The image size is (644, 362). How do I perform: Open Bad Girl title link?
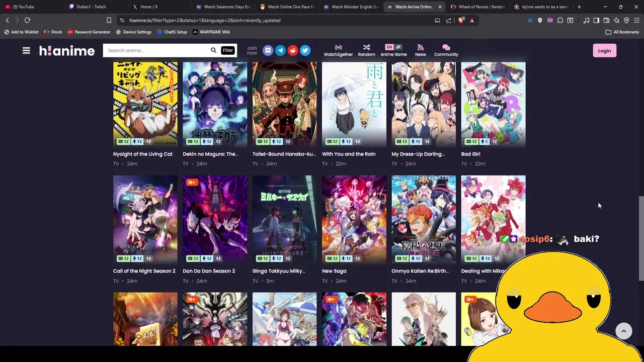pos(470,154)
